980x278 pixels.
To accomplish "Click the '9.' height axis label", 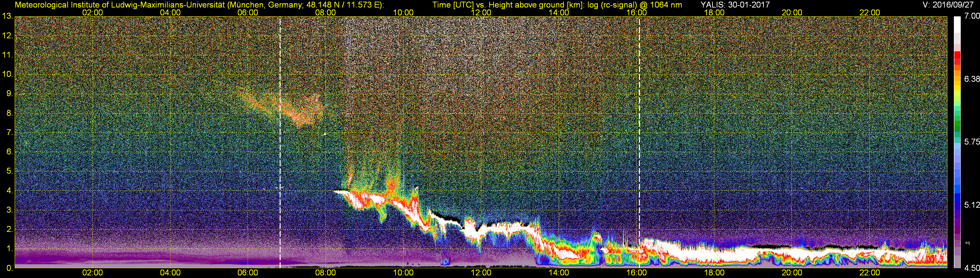I will coord(10,94).
